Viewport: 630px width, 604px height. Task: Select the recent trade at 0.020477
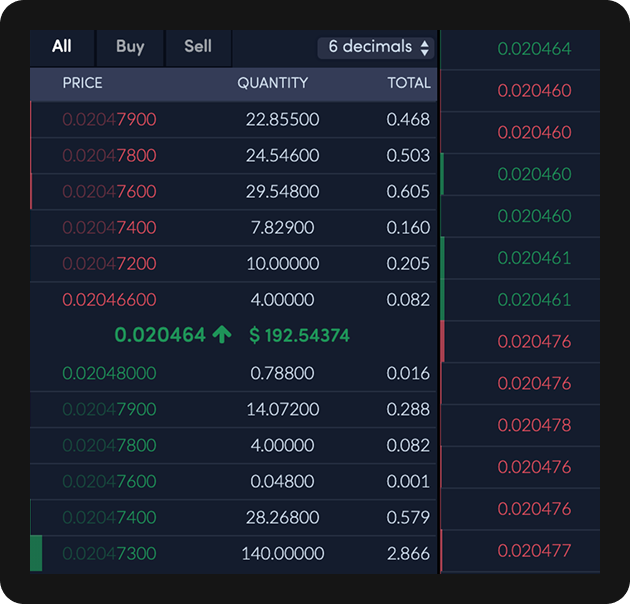[534, 550]
